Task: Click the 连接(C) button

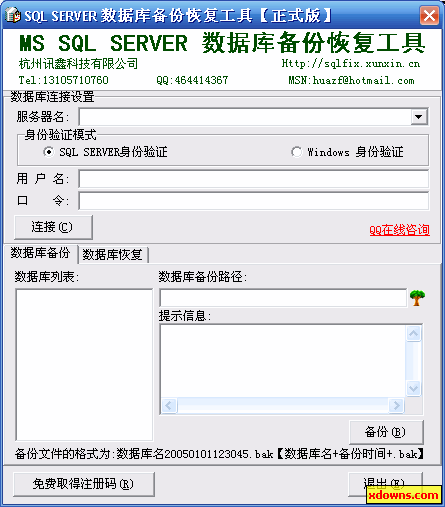Action: click(x=53, y=227)
